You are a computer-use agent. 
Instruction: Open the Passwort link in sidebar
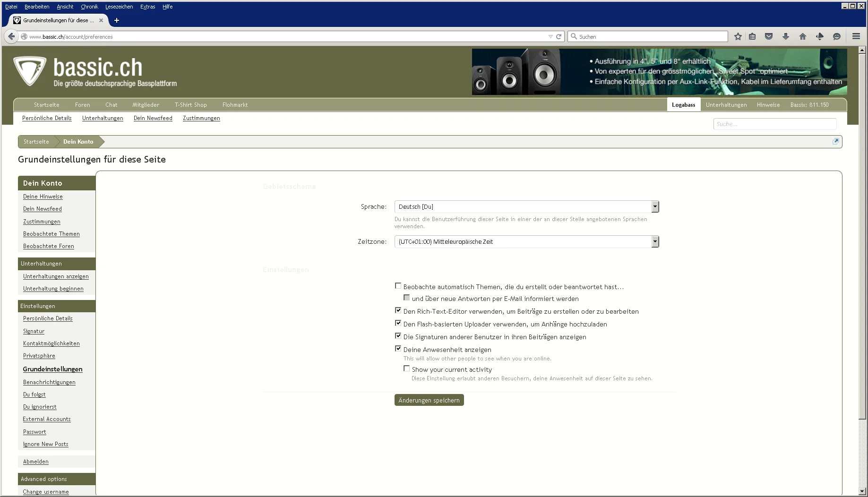click(x=34, y=432)
